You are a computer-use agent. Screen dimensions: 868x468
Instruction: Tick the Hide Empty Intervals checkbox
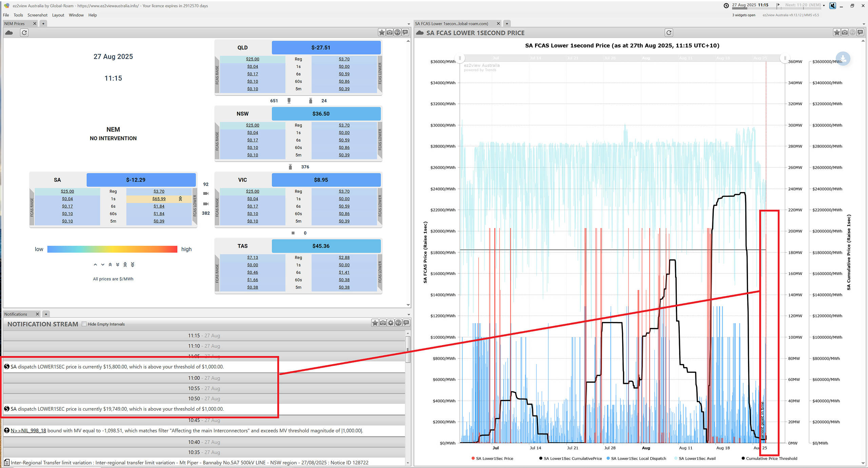pos(84,324)
